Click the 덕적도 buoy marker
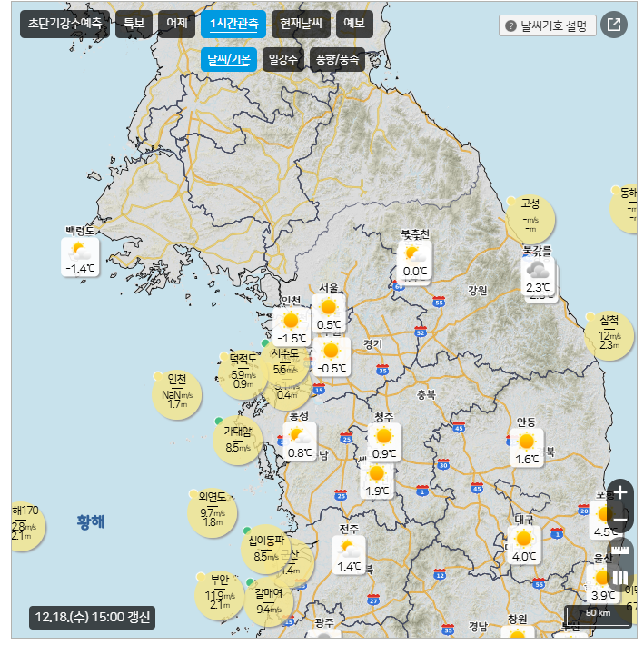The width and height of the screenshot is (644, 645). click(x=243, y=374)
